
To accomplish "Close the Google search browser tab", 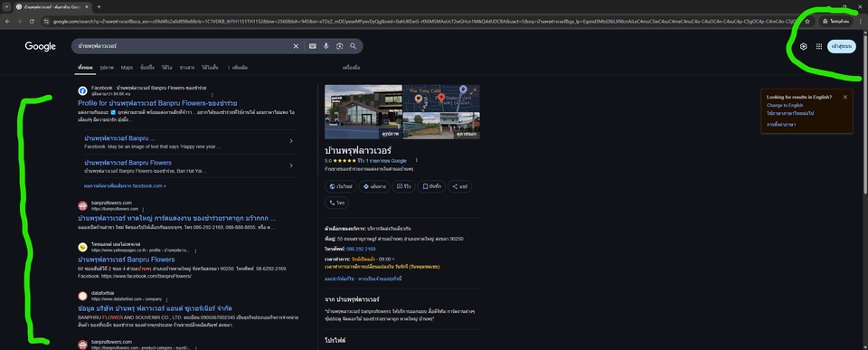I will (86, 6).
